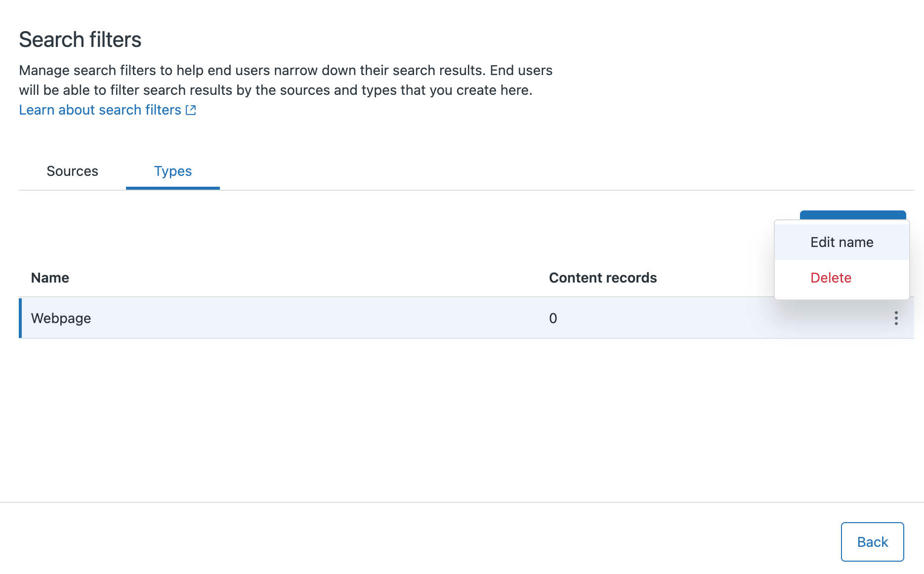Choose Delete from the popup menu
This screenshot has height=574, width=924.
click(x=831, y=278)
